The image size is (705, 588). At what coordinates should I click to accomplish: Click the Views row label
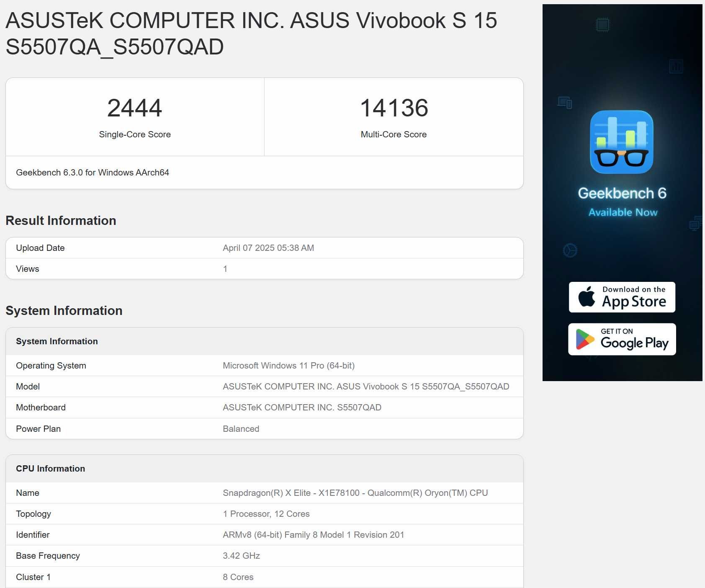pyautogui.click(x=28, y=269)
